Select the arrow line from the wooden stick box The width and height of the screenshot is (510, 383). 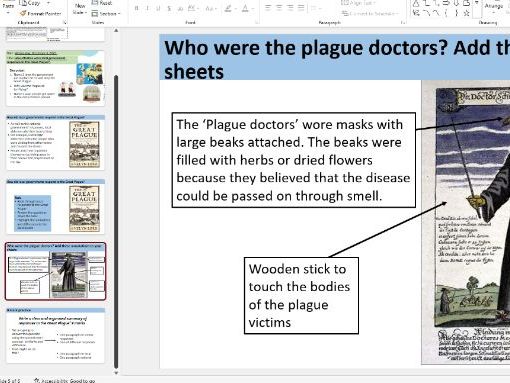(388, 229)
